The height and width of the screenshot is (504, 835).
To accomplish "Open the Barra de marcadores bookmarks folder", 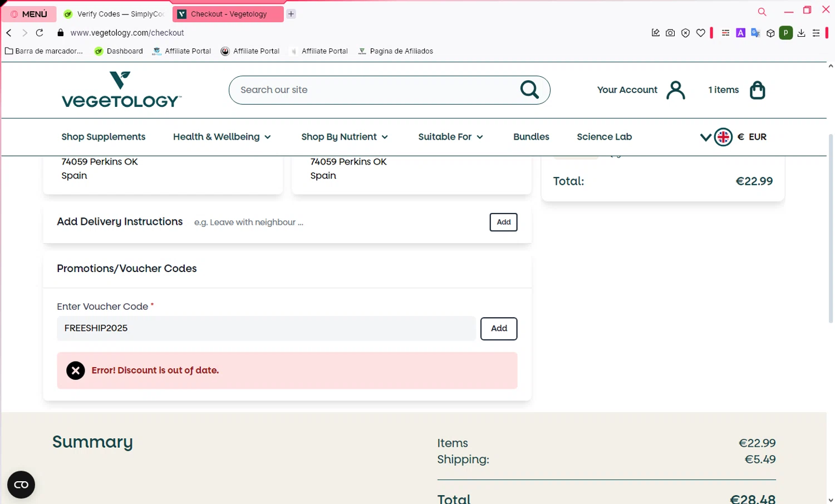I will (x=44, y=51).
